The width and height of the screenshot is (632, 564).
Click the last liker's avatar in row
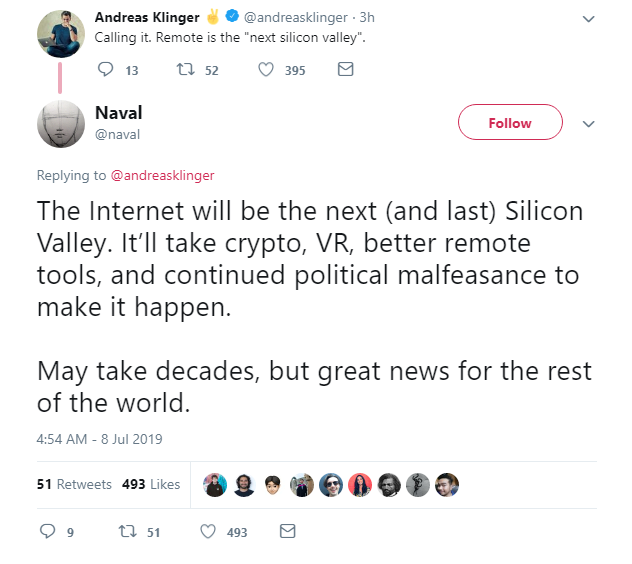[448, 485]
